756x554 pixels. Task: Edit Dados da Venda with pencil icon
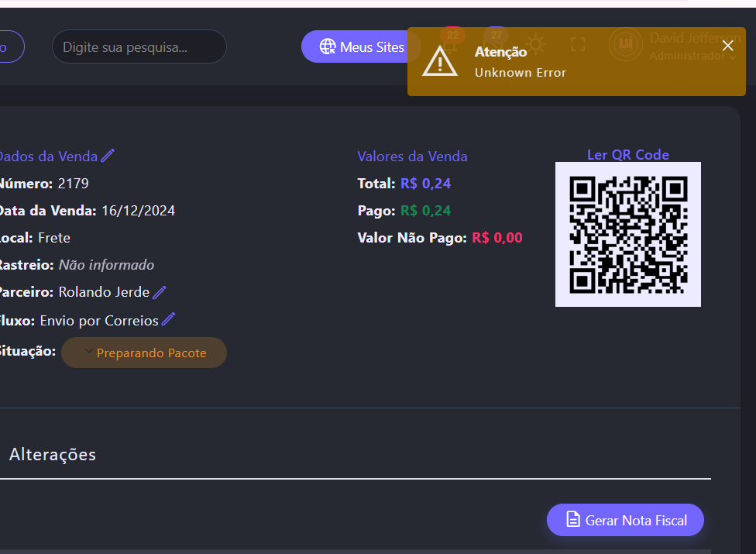[108, 156]
